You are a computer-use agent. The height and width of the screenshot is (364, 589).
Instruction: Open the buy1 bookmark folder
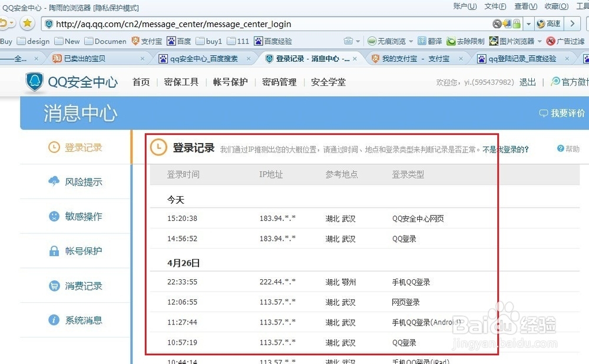pyautogui.click(x=209, y=41)
